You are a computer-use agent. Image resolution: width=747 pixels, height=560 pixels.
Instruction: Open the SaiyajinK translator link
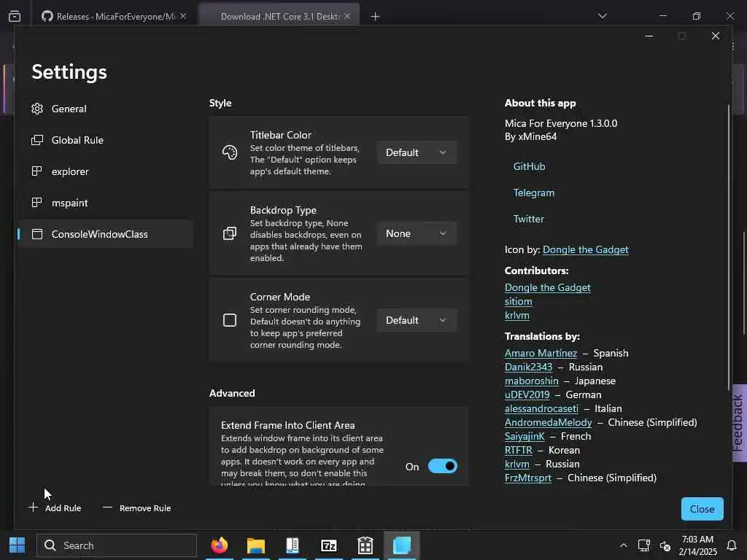click(x=525, y=436)
